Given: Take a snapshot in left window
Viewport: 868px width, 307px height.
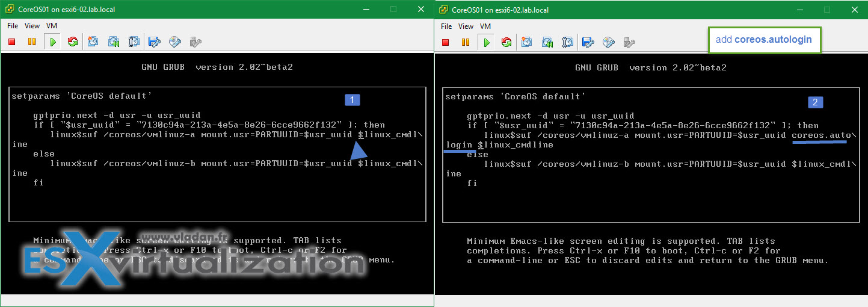Looking at the screenshot, I should click(x=93, y=42).
